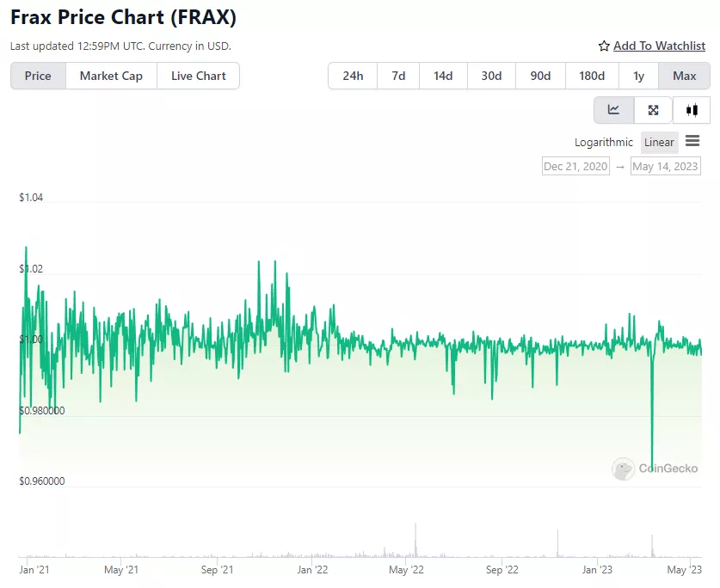Open the Live Chart tab
The height and width of the screenshot is (588, 720).
point(198,76)
